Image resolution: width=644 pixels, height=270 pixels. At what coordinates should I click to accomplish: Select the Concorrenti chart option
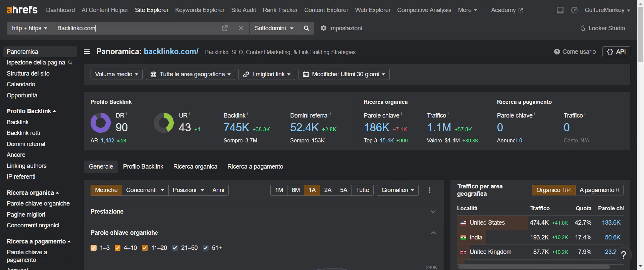[145, 190]
